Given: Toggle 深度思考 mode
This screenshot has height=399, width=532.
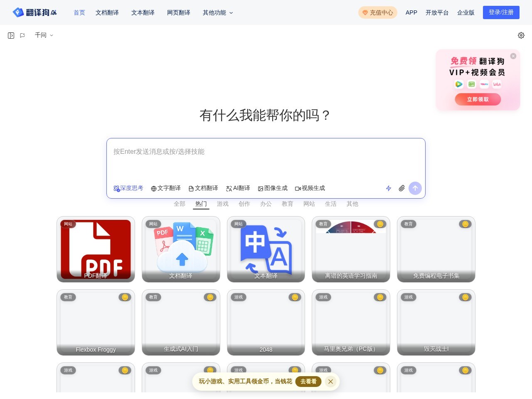Looking at the screenshot, I should [x=128, y=188].
